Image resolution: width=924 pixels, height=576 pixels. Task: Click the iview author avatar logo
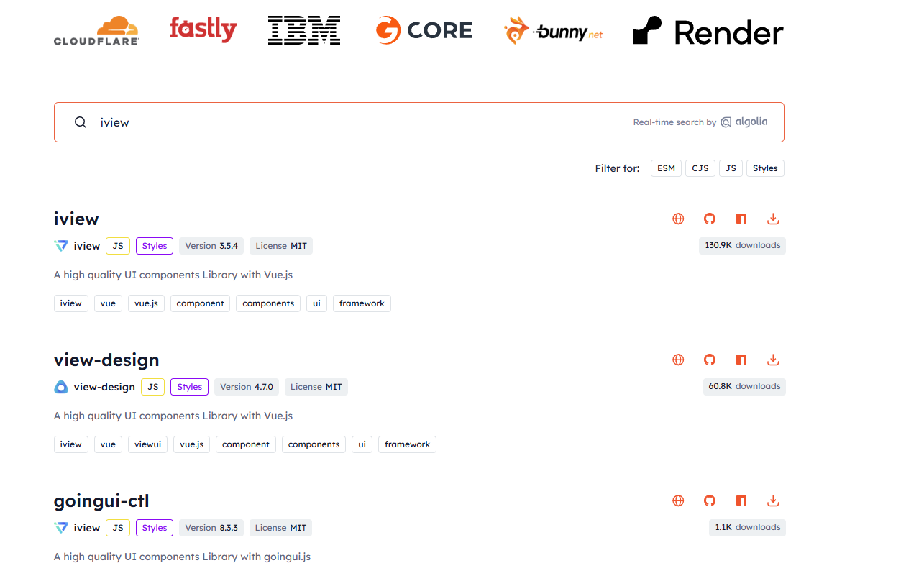(x=61, y=246)
